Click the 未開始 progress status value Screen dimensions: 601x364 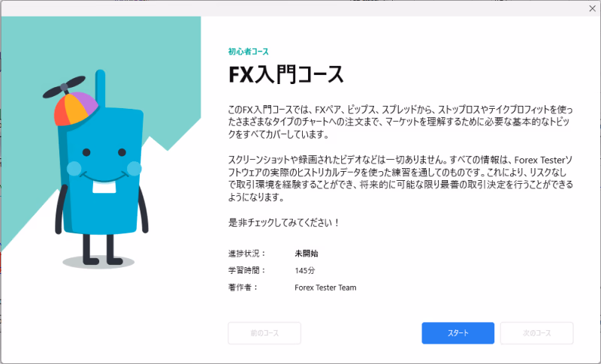click(307, 254)
